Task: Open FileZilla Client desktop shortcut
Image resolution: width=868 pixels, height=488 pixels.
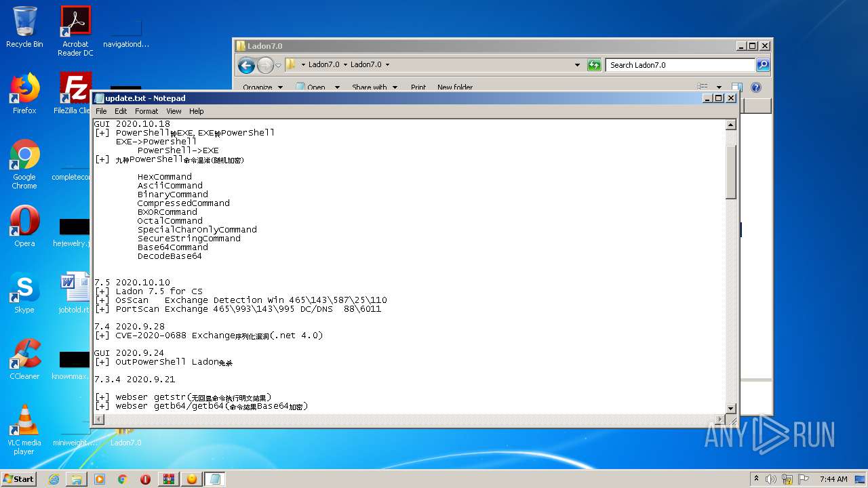Action: tap(75, 94)
